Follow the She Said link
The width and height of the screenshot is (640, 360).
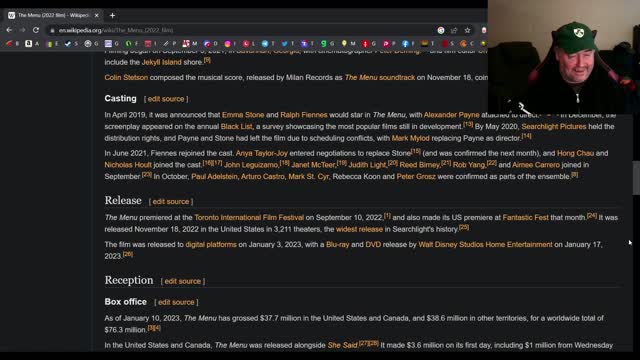coord(342,345)
